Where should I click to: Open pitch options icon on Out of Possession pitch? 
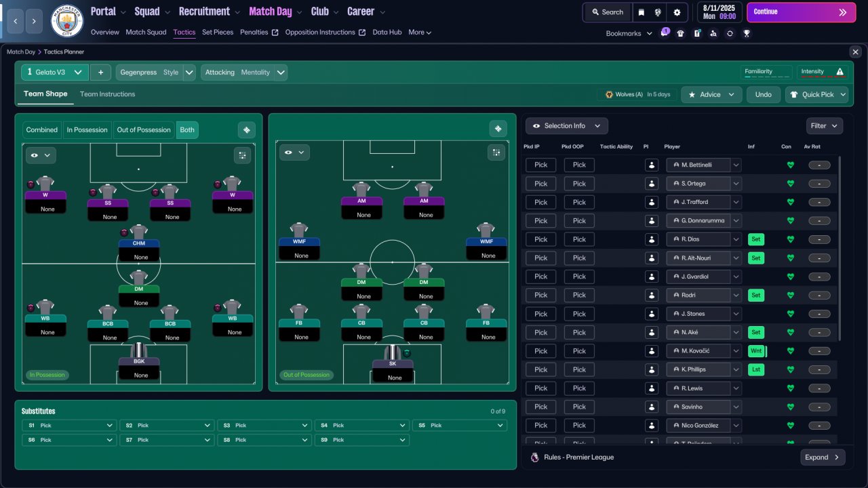click(x=496, y=152)
